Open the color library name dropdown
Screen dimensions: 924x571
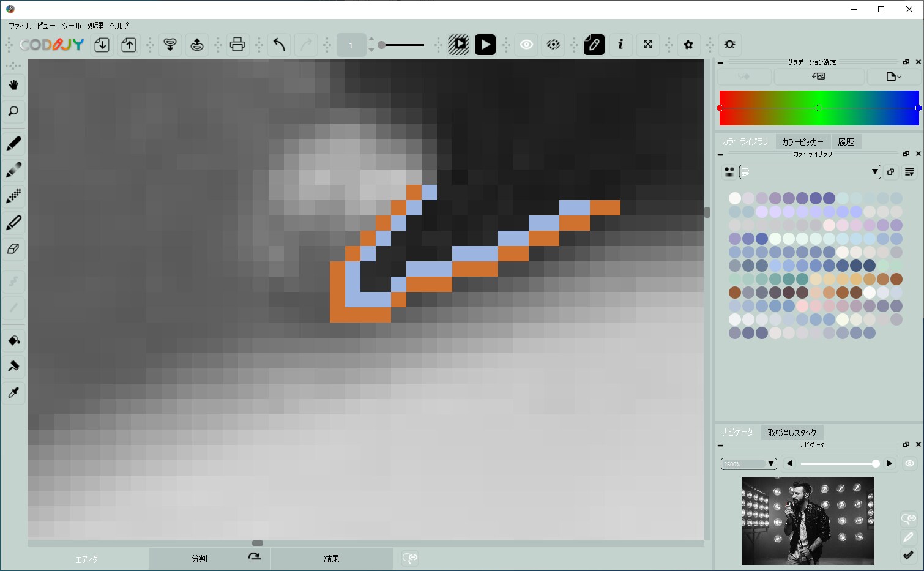pos(810,172)
